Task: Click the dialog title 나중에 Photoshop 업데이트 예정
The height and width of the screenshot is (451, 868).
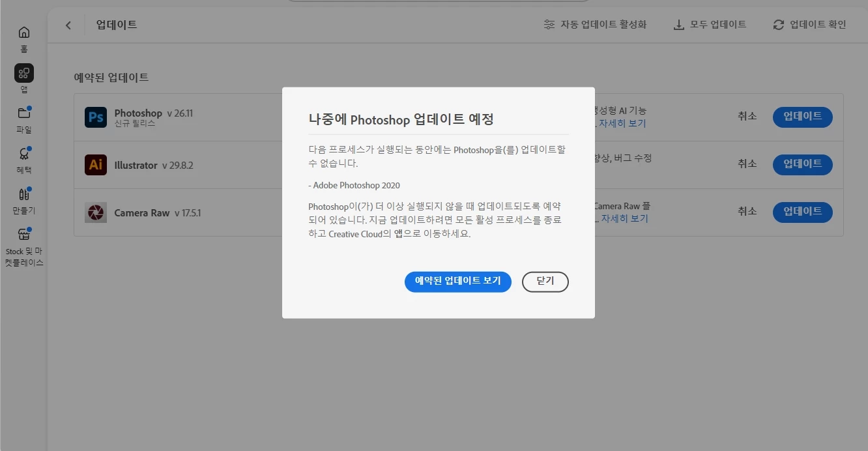Action: (x=401, y=119)
